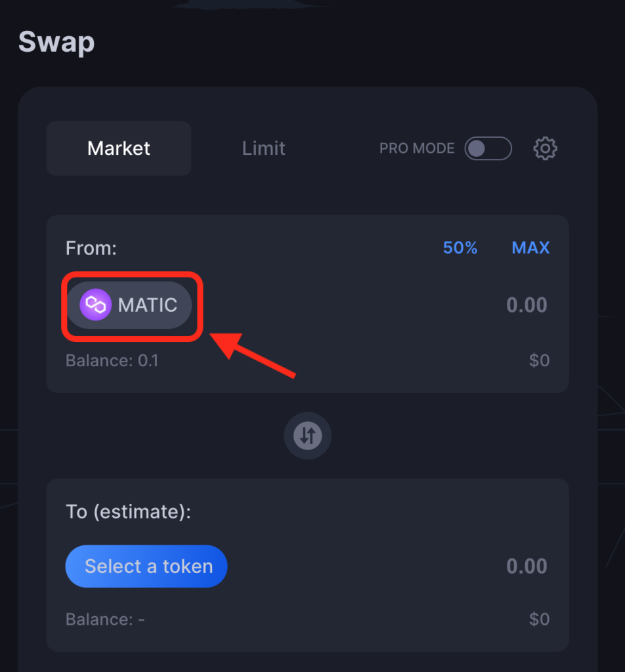Screen dimensions: 625x672
Task: Open the Select a token dropdown
Action: point(146,566)
